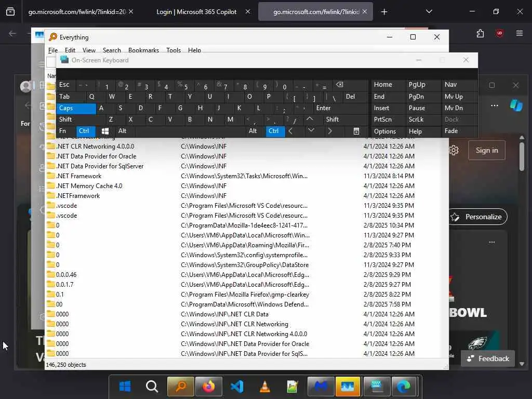Click the Windows logo key on keyboard

105,131
